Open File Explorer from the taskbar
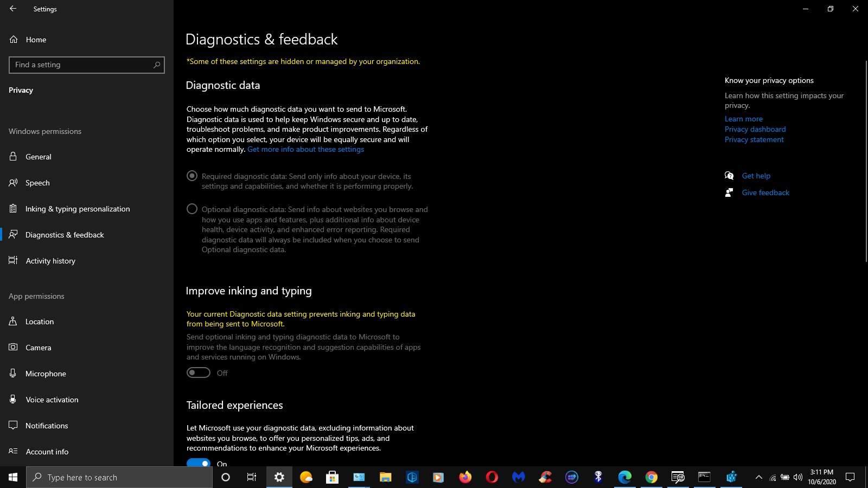 (385, 477)
